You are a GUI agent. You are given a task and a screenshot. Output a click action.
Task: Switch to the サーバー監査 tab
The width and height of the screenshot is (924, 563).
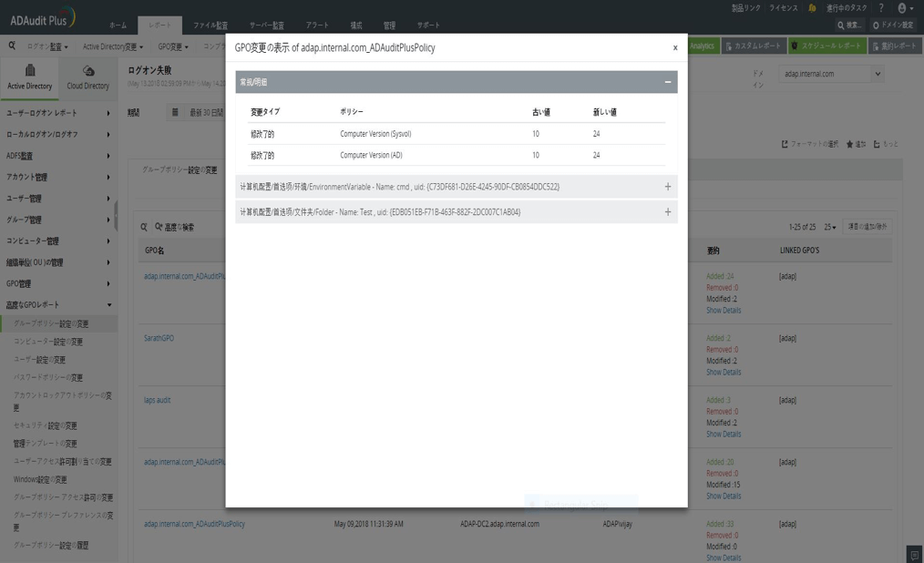tap(266, 26)
